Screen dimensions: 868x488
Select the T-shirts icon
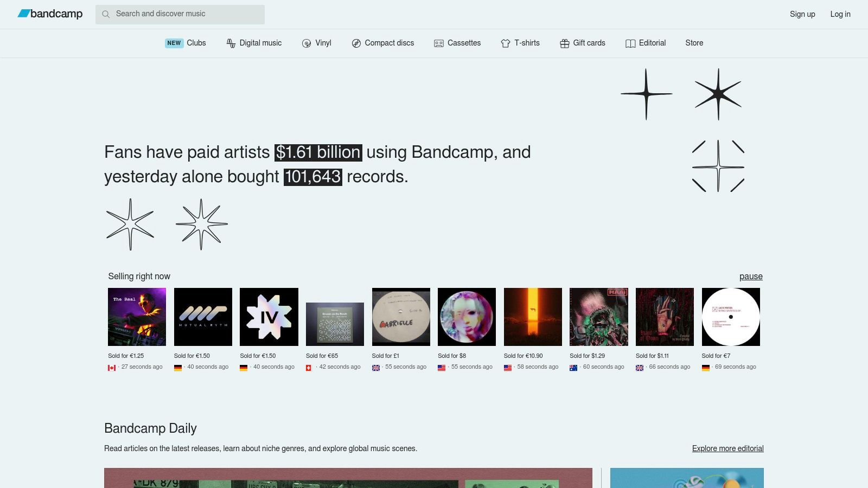pos(505,43)
